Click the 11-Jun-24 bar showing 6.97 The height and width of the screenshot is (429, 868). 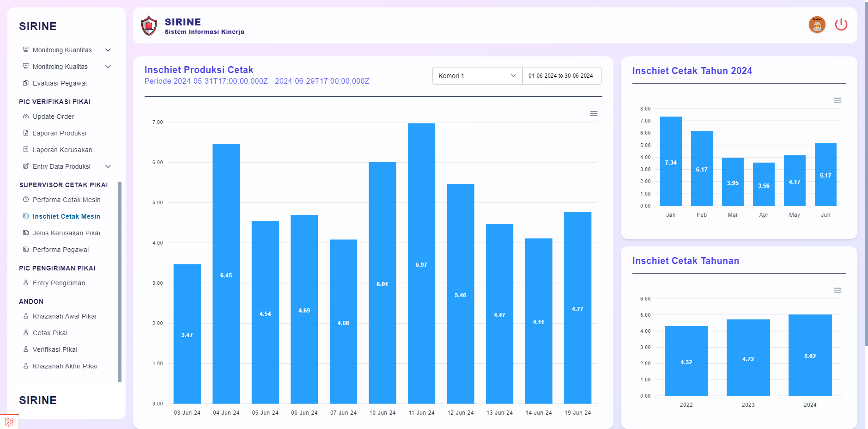tap(421, 264)
